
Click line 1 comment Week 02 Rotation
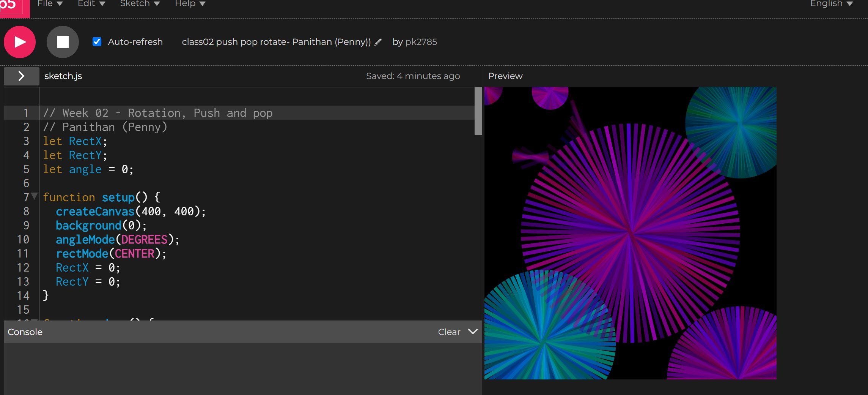(158, 113)
